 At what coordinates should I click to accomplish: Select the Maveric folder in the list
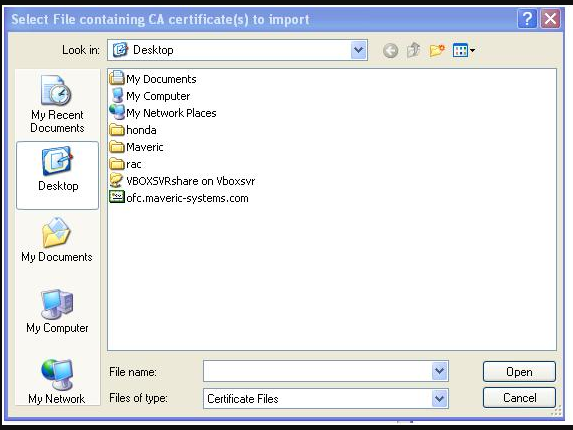(x=136, y=147)
